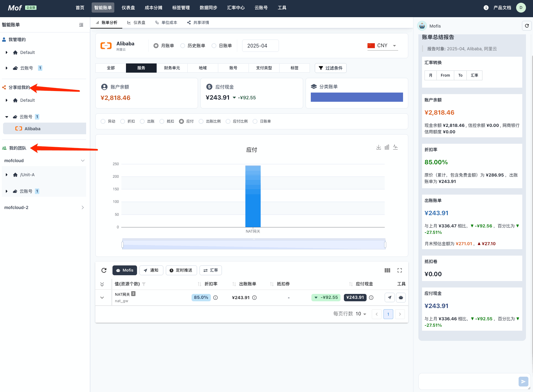The width and height of the screenshot is (533, 392).
Task: Choose the 抵扣 chart metric
Action: coord(162,121)
